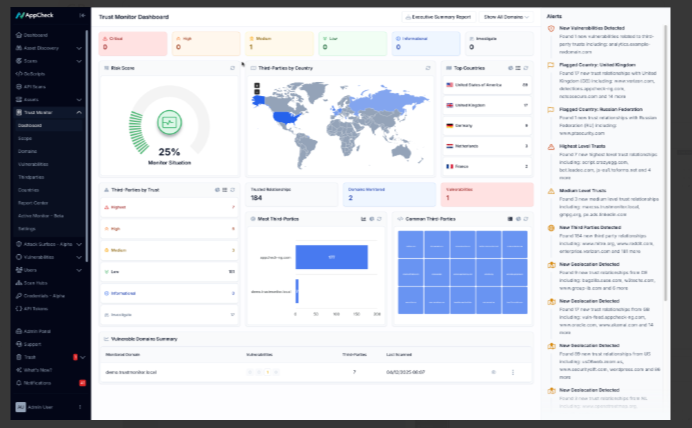Click the refresh icon on Risk Score panel
Image resolution: width=692 pixels, height=428 pixels.
point(233,68)
